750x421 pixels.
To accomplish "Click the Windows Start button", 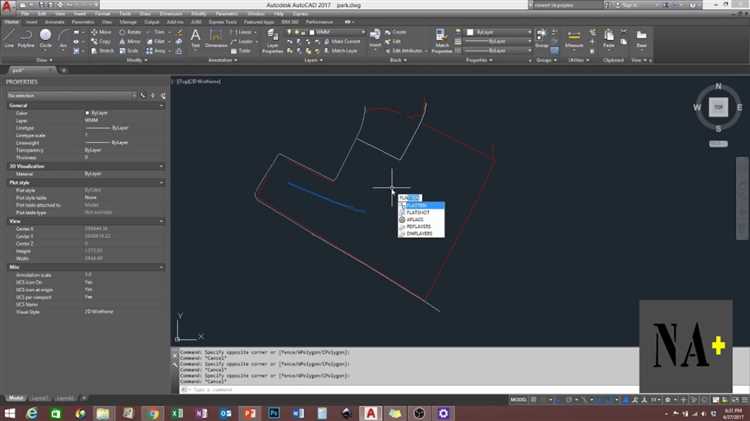I will click(10, 413).
